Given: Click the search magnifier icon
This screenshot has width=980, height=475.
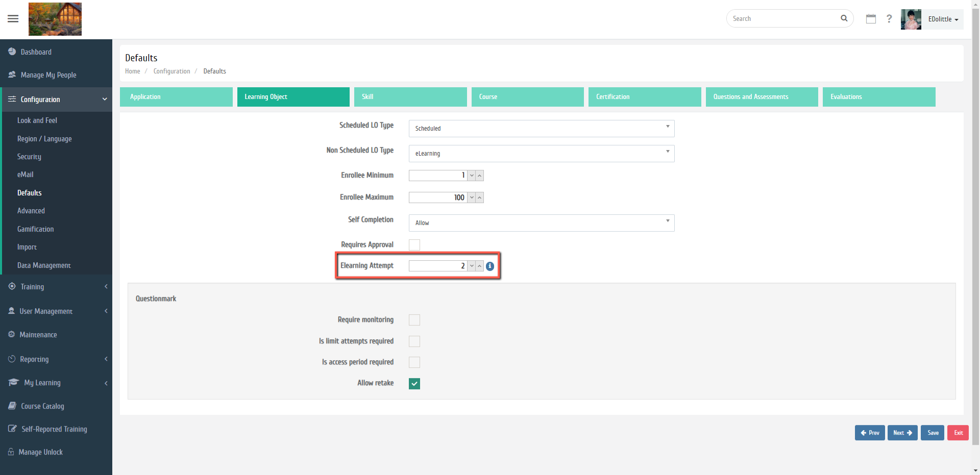Looking at the screenshot, I should [844, 18].
